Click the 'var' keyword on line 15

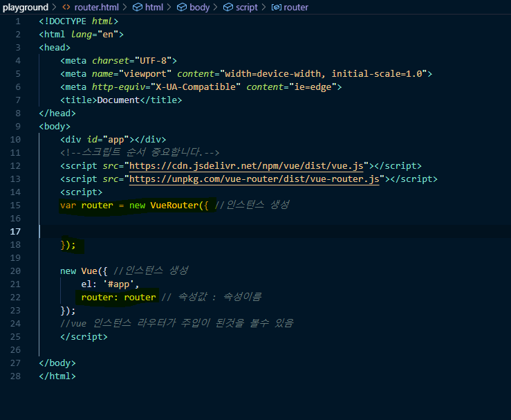click(68, 205)
